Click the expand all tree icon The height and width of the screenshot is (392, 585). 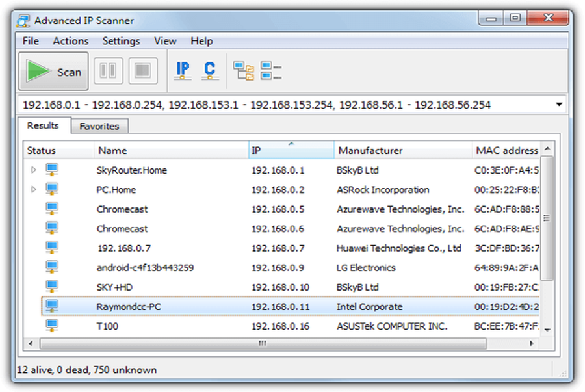tap(244, 71)
